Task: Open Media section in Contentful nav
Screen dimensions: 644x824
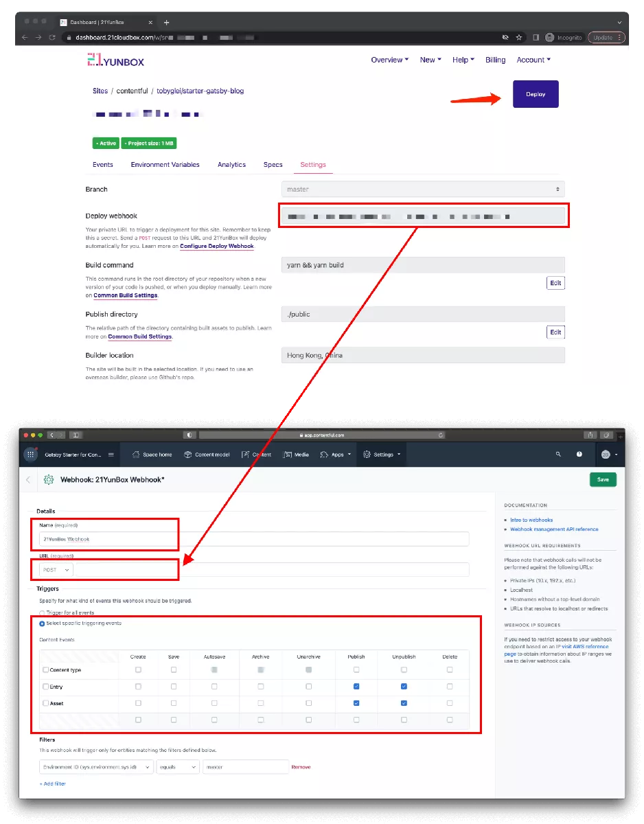Action: coord(297,455)
